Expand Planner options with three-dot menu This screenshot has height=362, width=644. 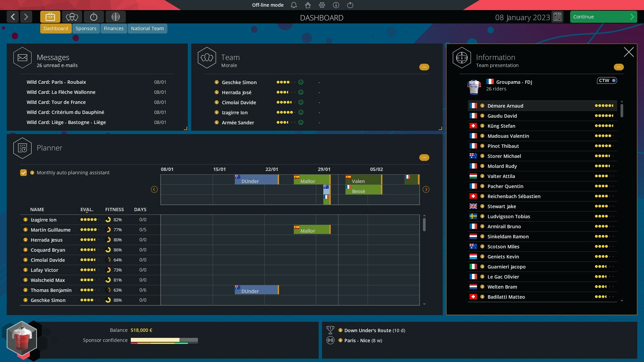[x=424, y=157]
